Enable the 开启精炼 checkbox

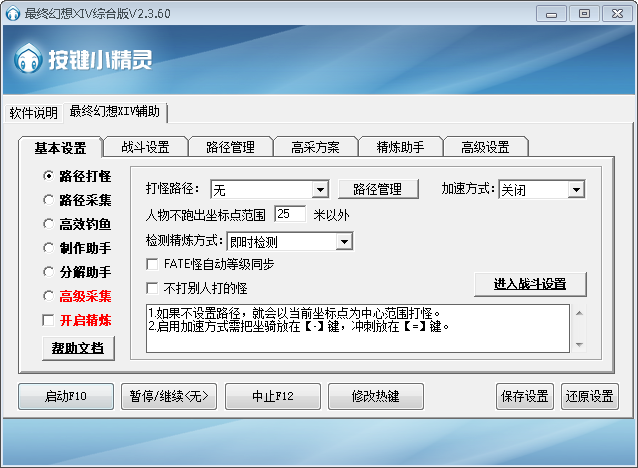[48, 320]
